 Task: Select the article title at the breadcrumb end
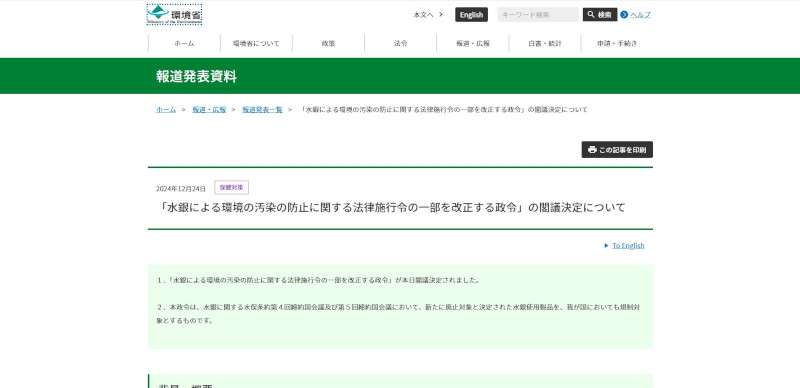pos(443,110)
